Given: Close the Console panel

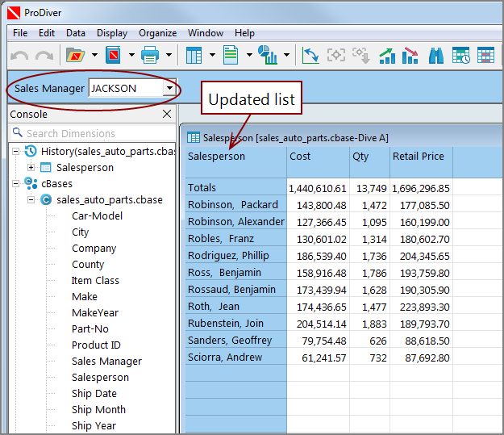Looking at the screenshot, I should (x=167, y=115).
